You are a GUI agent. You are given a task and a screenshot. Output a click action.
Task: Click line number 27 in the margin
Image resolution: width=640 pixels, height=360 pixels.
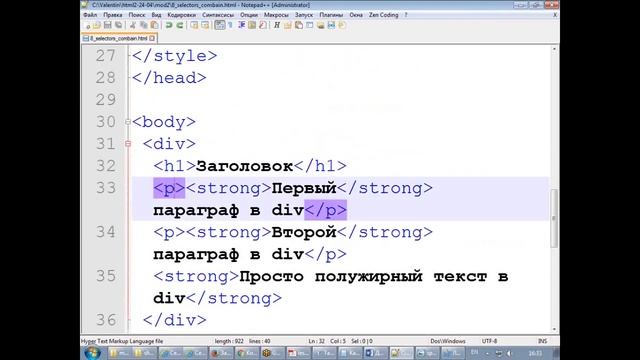coord(106,56)
